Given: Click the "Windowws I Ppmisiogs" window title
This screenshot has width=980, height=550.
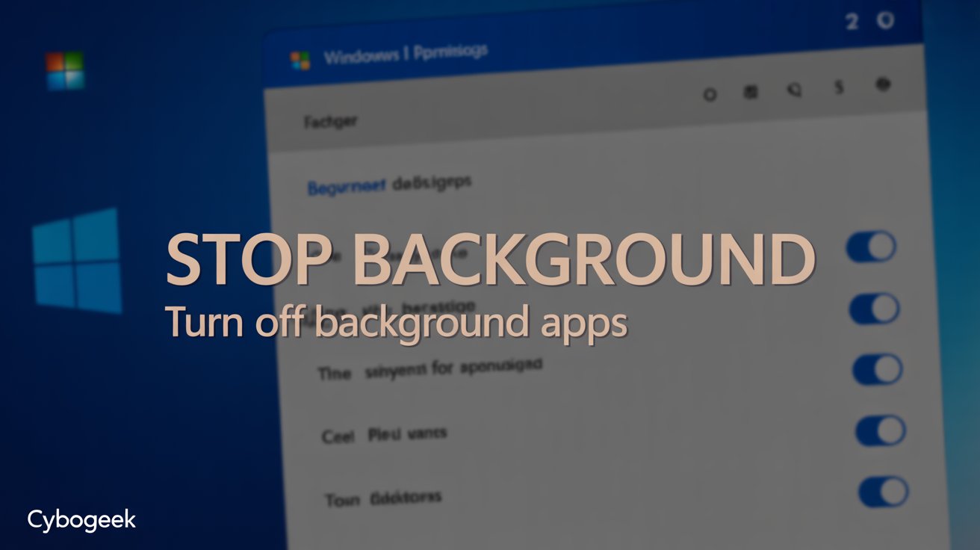Looking at the screenshot, I should pos(406,55).
